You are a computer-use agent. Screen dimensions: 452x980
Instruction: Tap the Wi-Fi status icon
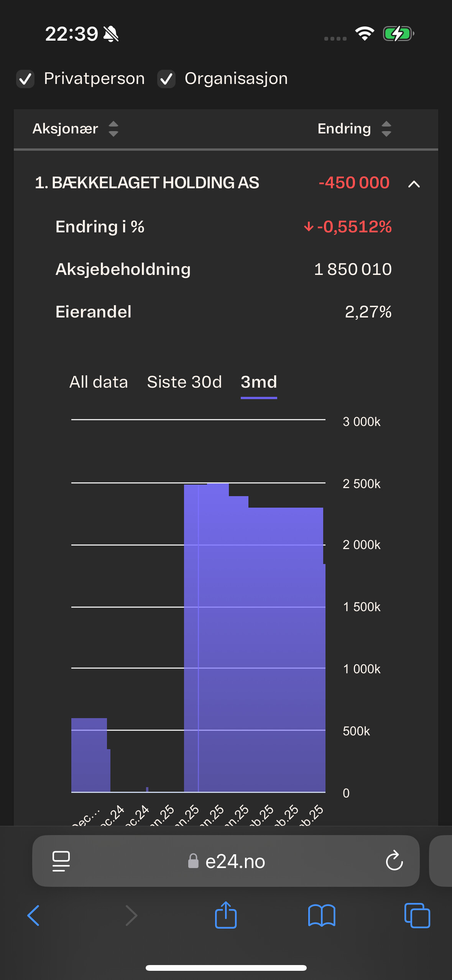coord(365,34)
